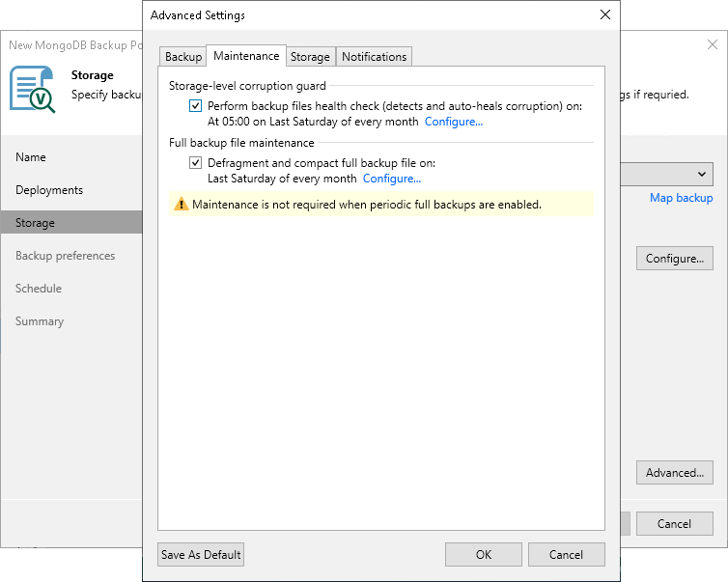Close the Advanced Settings dialog
This screenshot has width=728, height=582.
pos(605,14)
